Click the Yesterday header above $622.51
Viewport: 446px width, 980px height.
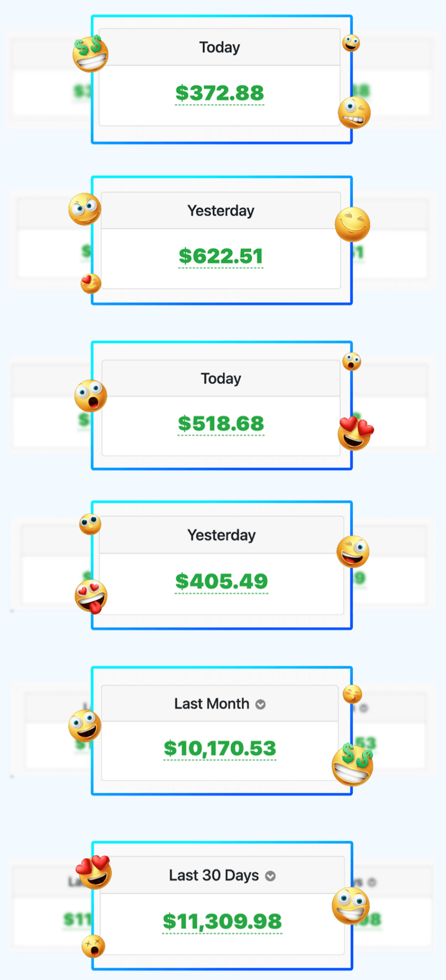(221, 211)
